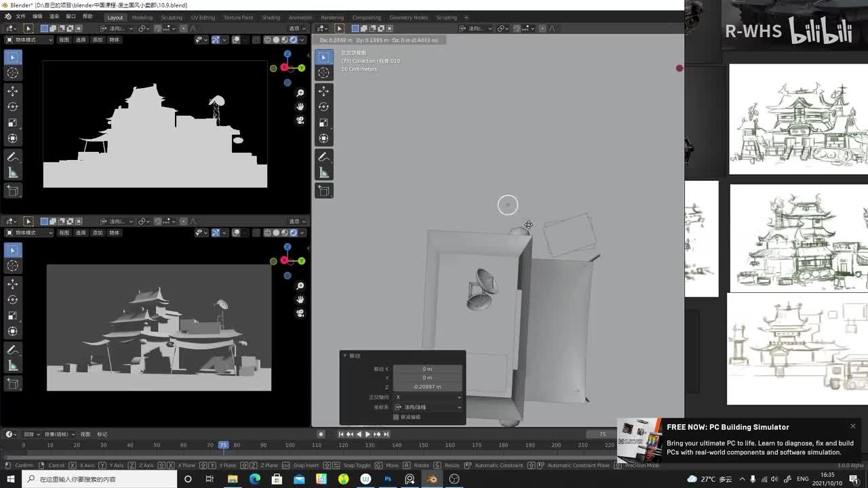The image size is (868, 488).
Task: Open object mode dropdown in bottom-left viewport
Action: click(x=28, y=232)
